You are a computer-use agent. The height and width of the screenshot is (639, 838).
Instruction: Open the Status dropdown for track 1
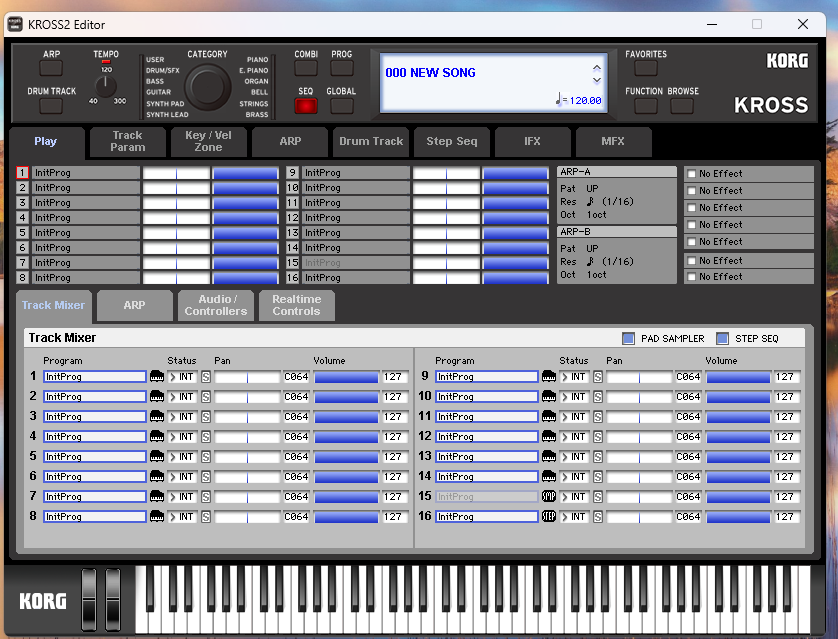182,377
